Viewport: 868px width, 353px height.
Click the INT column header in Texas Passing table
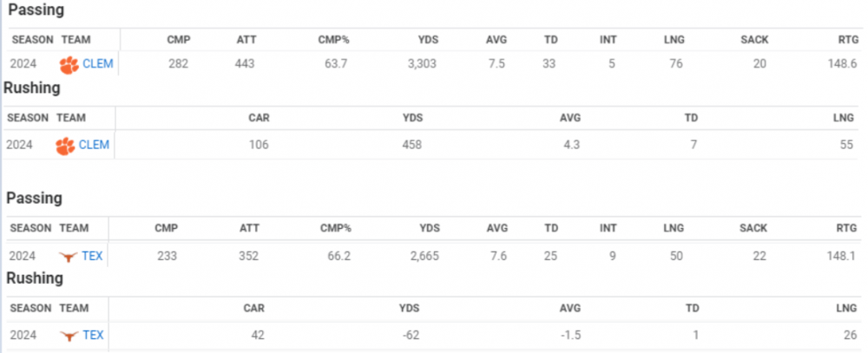(x=608, y=228)
